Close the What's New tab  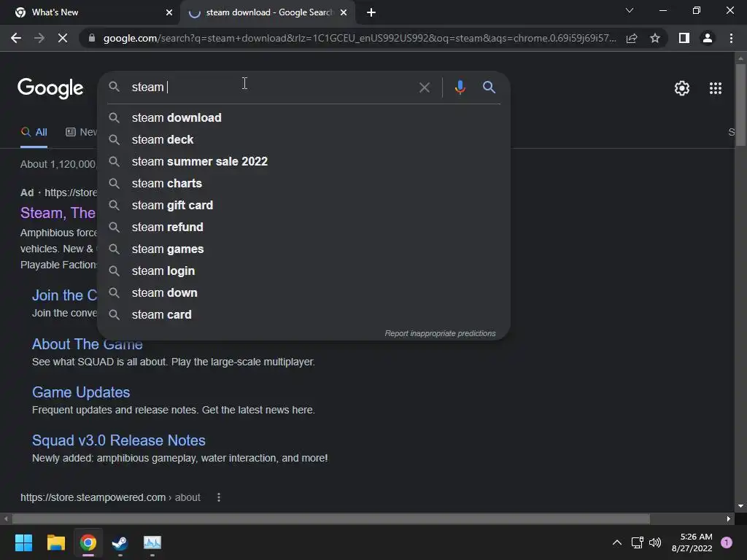[x=169, y=12]
